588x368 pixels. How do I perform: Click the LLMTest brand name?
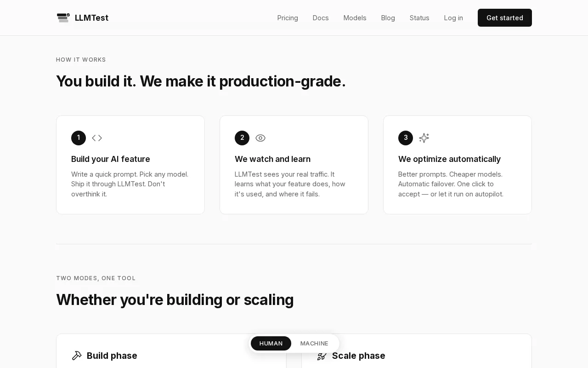[91, 18]
